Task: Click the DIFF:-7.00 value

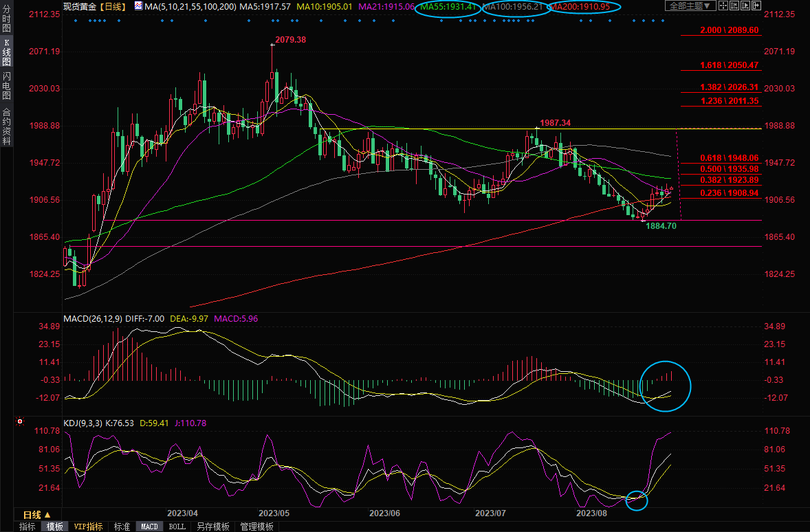Action: pos(145,319)
